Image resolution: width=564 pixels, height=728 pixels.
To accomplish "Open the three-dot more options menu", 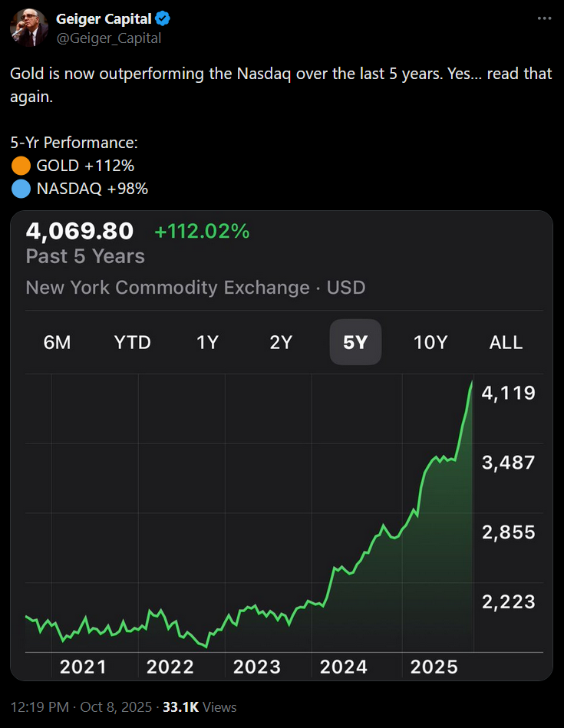I will [543, 18].
